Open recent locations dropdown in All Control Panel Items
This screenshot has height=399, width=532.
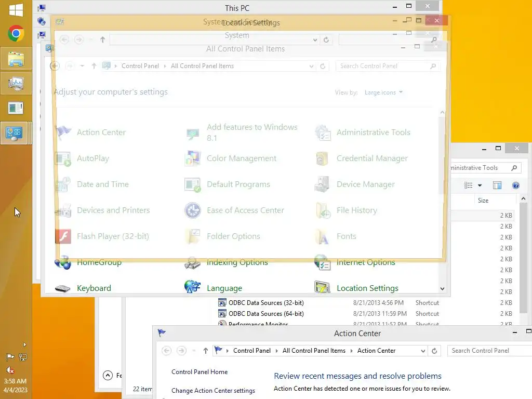[82, 66]
